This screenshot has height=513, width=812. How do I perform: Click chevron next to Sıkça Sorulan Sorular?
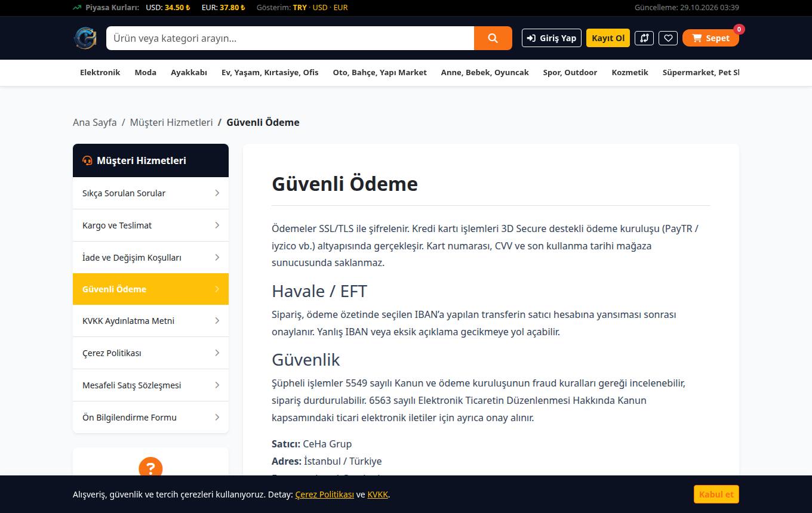pyautogui.click(x=217, y=193)
